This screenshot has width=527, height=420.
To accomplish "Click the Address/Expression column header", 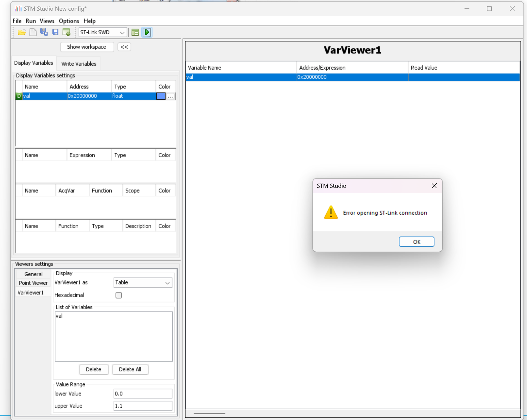I will click(x=352, y=68).
